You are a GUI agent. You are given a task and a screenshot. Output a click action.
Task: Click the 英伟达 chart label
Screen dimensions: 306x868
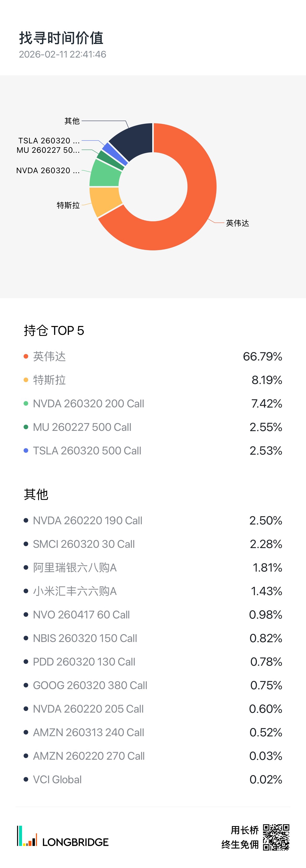click(x=237, y=223)
